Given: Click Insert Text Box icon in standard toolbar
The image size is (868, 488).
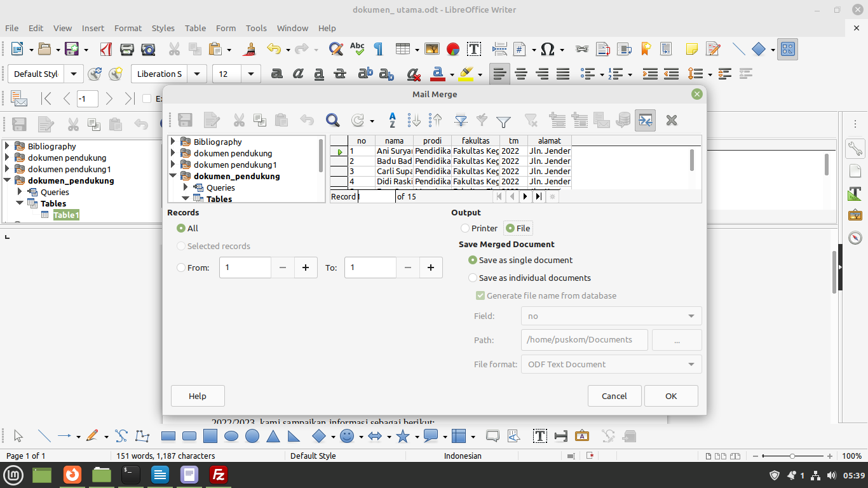Looking at the screenshot, I should 474,49.
